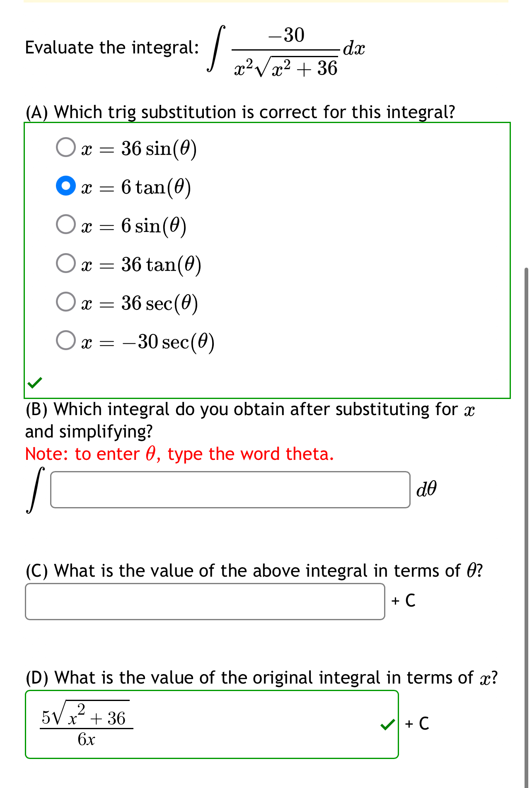Click the + C label beside the part C box
The width and height of the screenshot is (532, 788).
coord(404,600)
